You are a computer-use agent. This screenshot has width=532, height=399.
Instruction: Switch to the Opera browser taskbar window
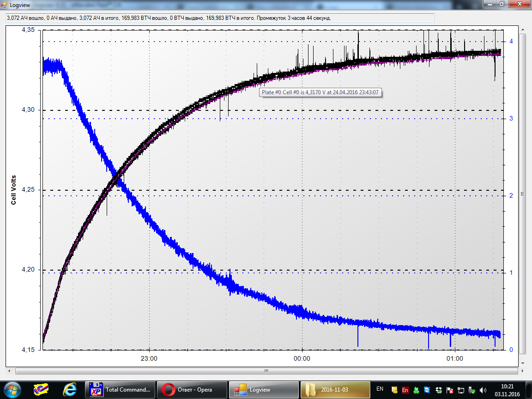click(192, 389)
